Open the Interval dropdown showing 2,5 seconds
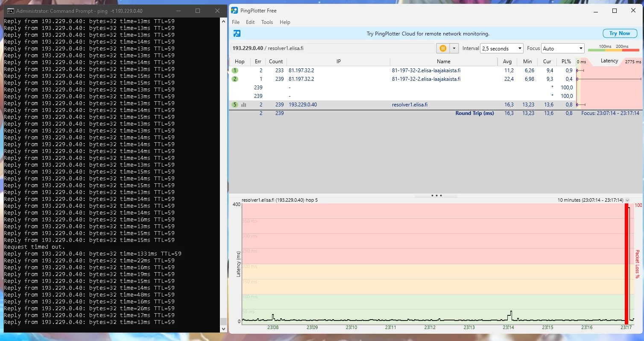The image size is (644, 341). pos(501,48)
